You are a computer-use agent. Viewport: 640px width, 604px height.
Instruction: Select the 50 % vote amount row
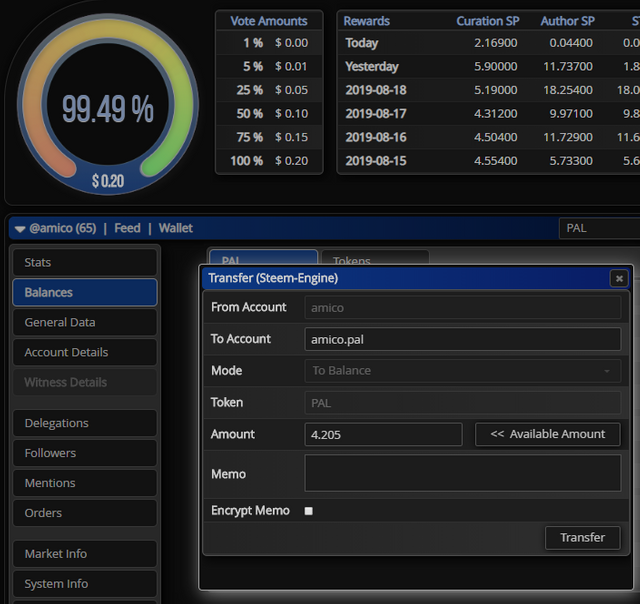pyautogui.click(x=269, y=114)
